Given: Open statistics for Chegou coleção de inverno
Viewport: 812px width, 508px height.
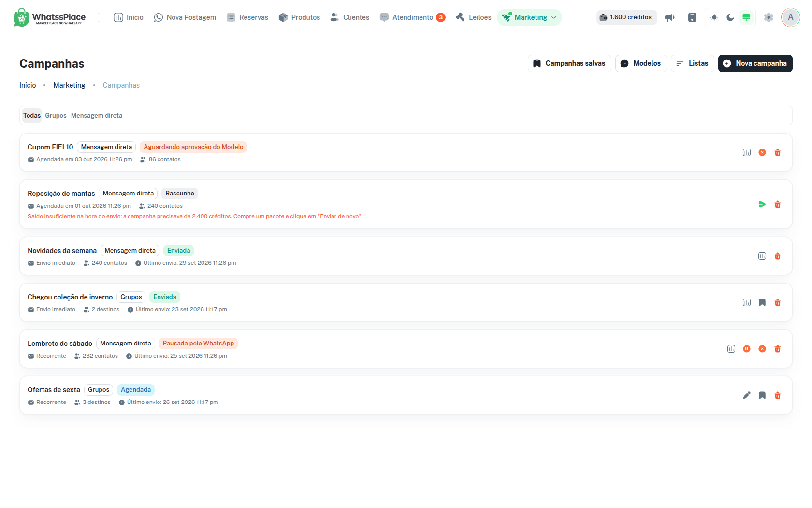Looking at the screenshot, I should 747,302.
